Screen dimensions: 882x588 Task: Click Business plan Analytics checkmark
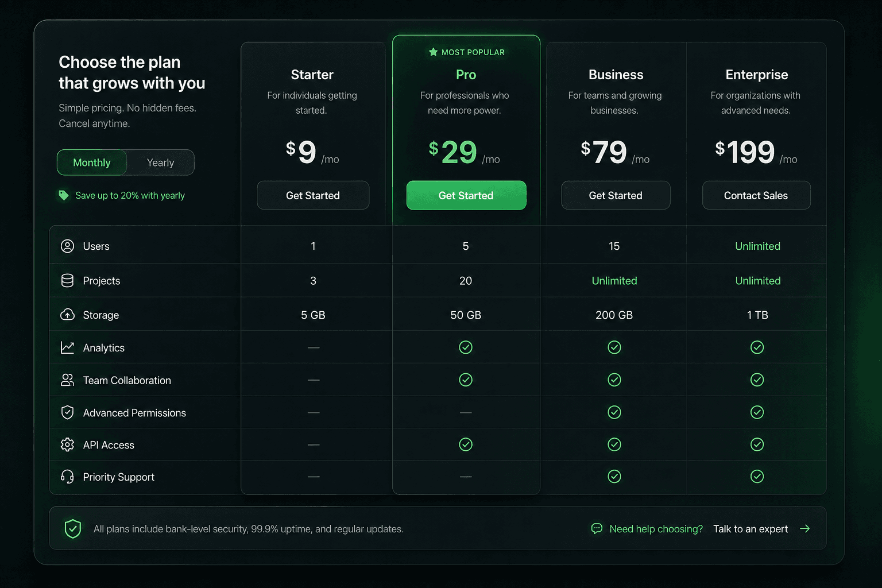(x=614, y=347)
